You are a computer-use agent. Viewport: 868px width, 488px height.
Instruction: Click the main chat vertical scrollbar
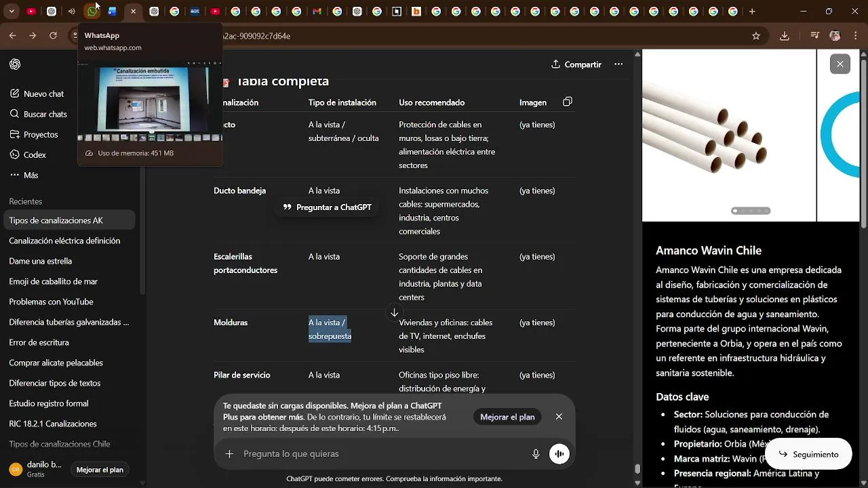coord(637,469)
